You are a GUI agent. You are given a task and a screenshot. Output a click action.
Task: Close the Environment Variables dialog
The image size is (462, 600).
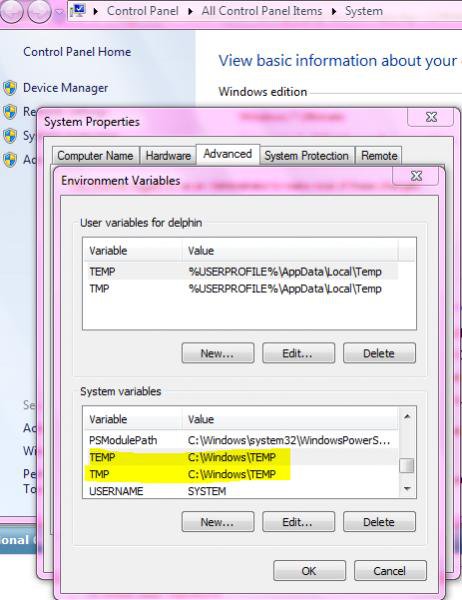click(416, 176)
